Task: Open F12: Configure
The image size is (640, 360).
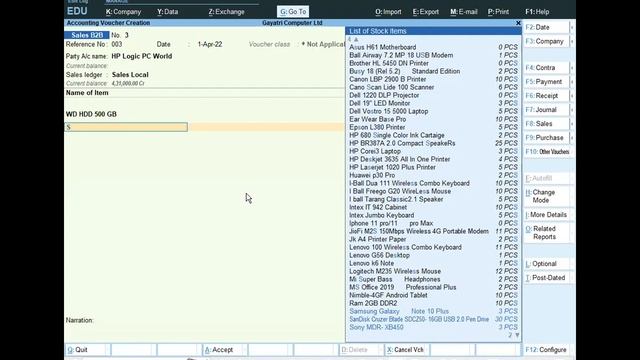Action: 546,350
